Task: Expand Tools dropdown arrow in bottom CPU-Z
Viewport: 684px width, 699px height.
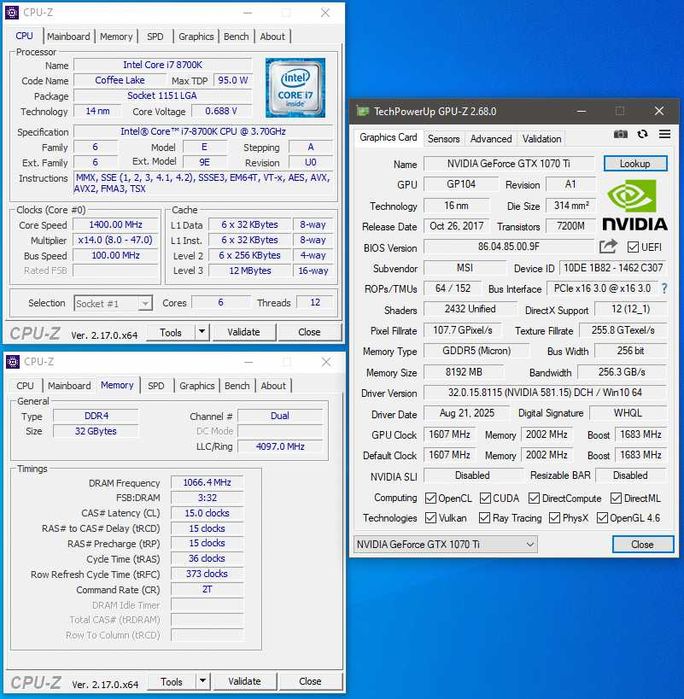Action: (x=202, y=681)
